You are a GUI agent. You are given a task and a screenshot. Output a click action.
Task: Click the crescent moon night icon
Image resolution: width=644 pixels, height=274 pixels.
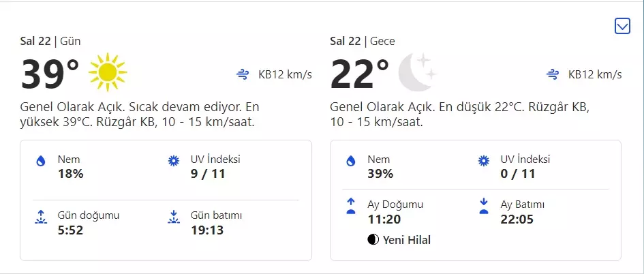click(416, 72)
